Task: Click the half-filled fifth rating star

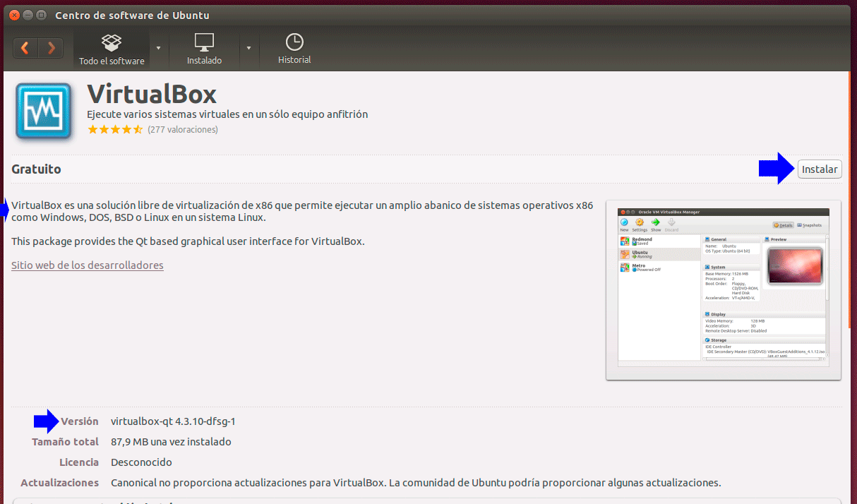Action: [138, 130]
